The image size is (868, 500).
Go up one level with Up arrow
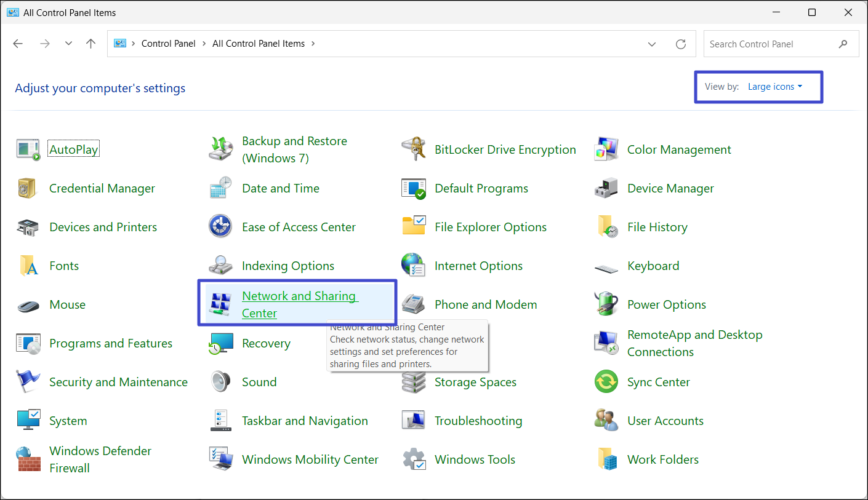[91, 44]
